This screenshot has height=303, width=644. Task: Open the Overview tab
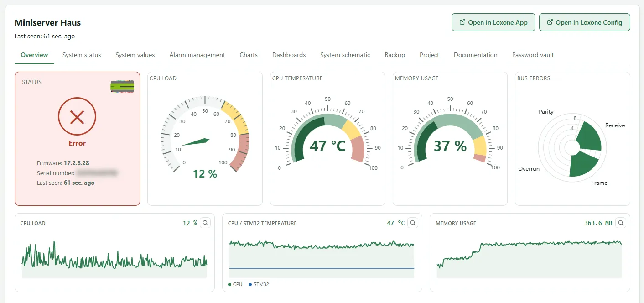pyautogui.click(x=34, y=55)
